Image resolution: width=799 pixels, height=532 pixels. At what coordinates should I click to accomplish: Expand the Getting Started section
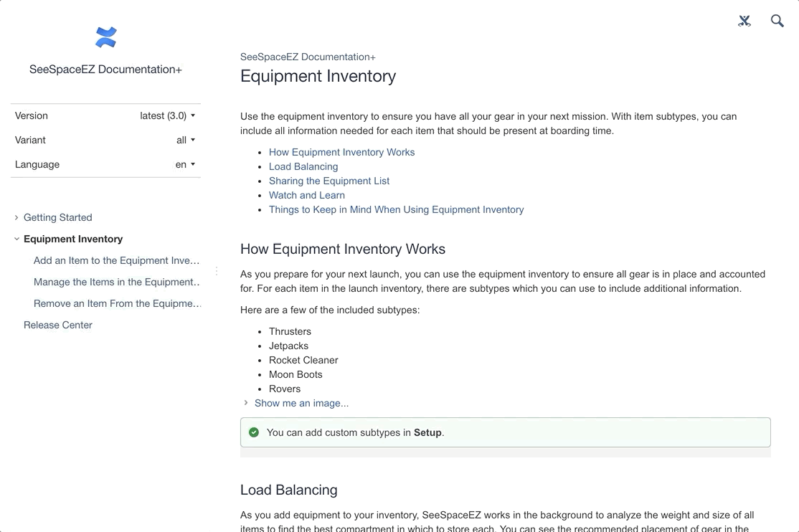tap(16, 217)
